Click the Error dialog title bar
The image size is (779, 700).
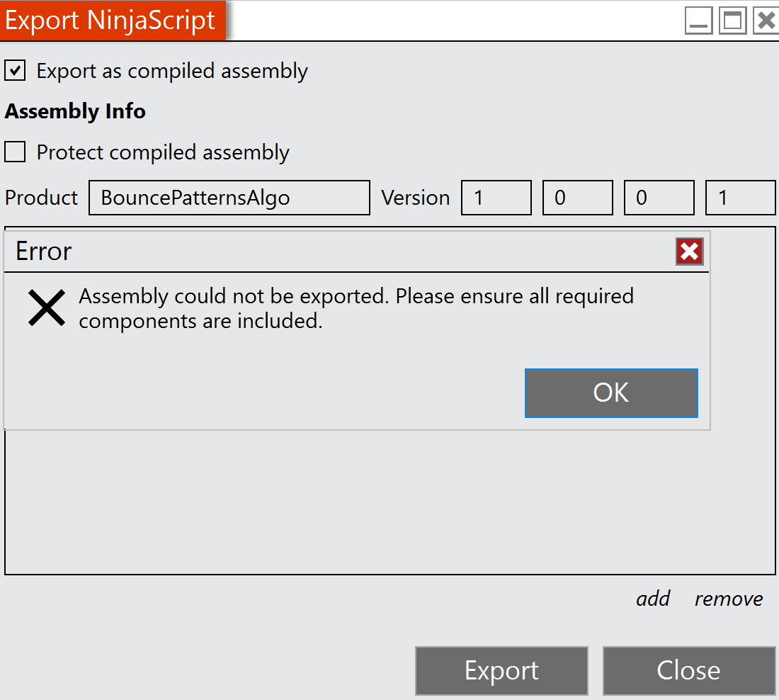[357, 252]
